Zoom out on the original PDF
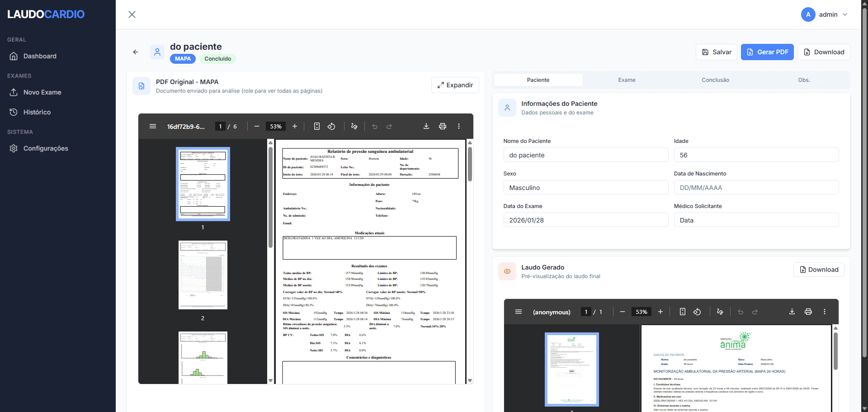Image resolution: width=868 pixels, height=412 pixels. [257, 126]
